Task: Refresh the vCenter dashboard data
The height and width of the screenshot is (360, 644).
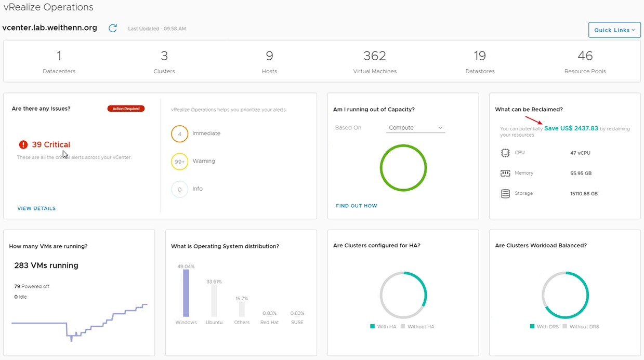Action: pos(113,28)
